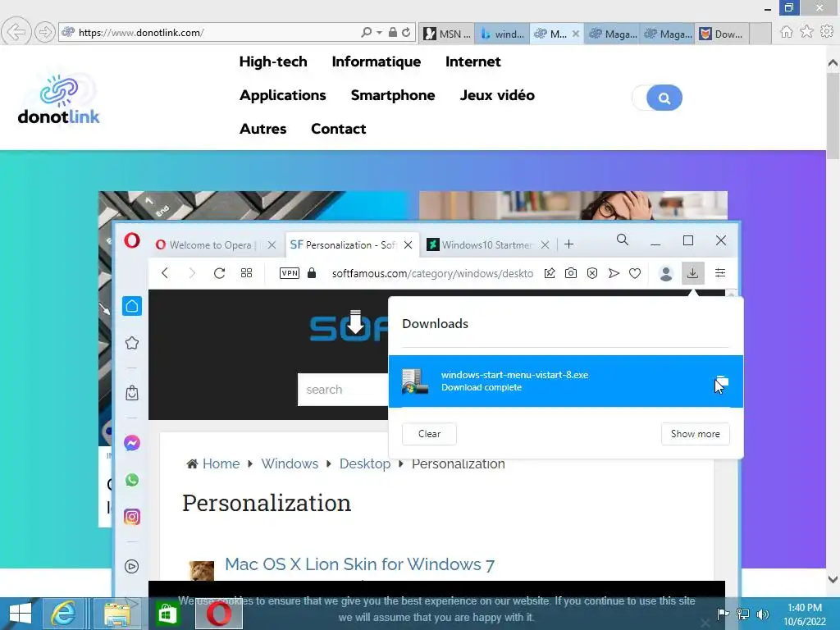The image size is (840, 630).
Task: Open Opera Speed Dial start page grid
Action: point(246,273)
